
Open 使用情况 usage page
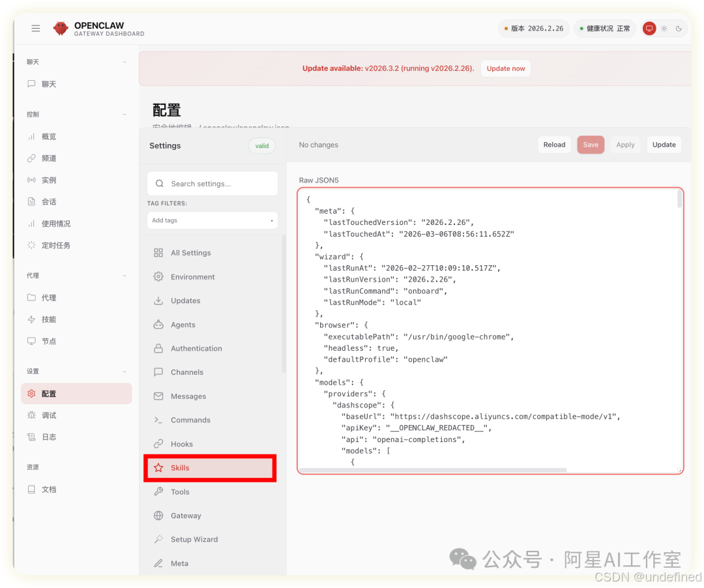[x=76, y=224]
